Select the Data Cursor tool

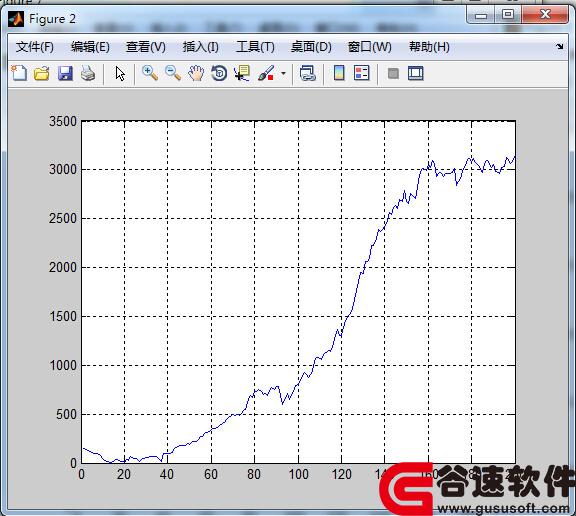pos(242,73)
